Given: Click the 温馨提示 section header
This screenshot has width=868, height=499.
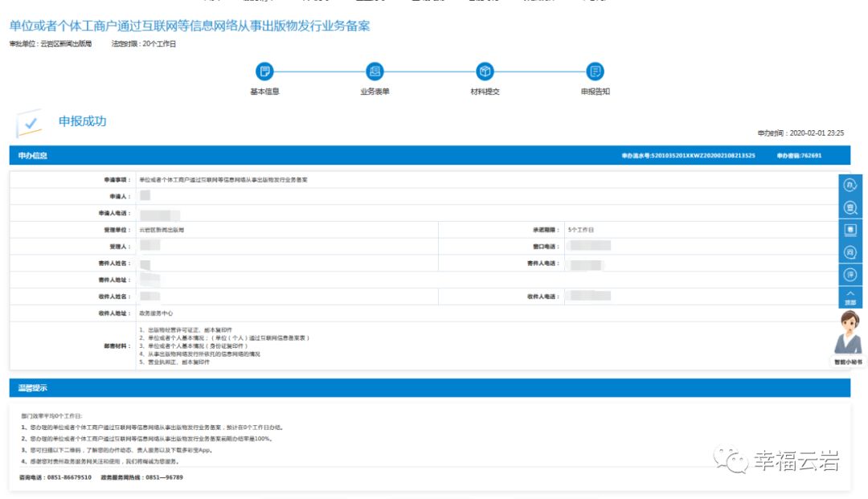Looking at the screenshot, I should click(x=33, y=388).
